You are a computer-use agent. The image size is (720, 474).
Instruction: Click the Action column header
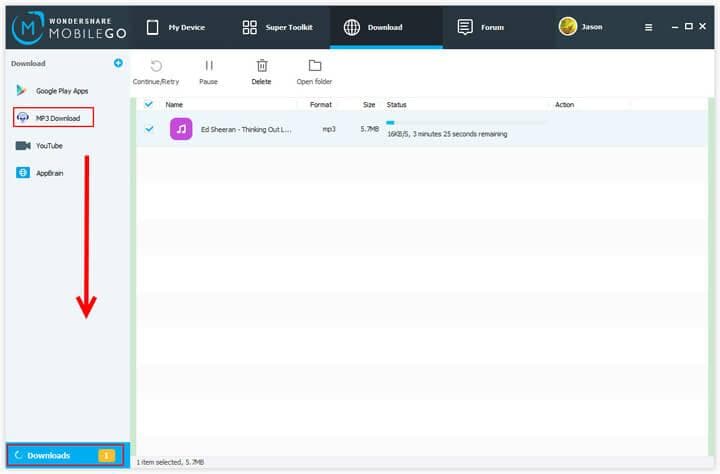click(x=564, y=105)
